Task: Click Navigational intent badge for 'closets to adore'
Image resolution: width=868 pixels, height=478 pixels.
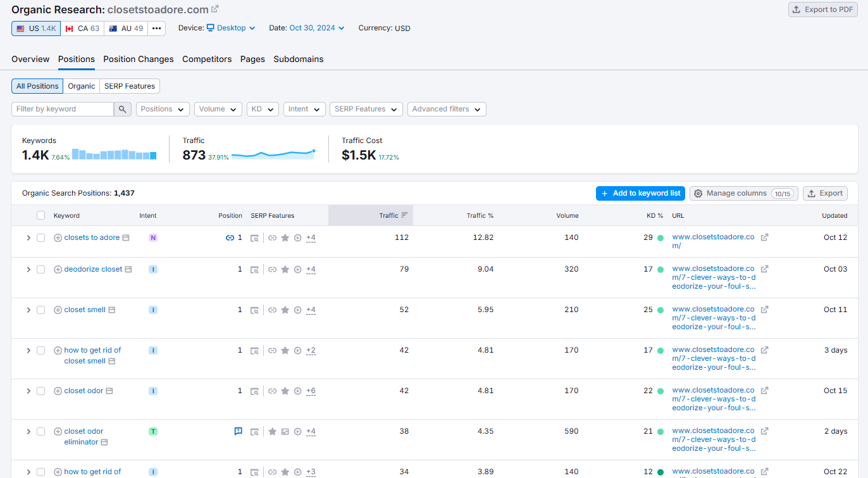Action: pyautogui.click(x=152, y=238)
